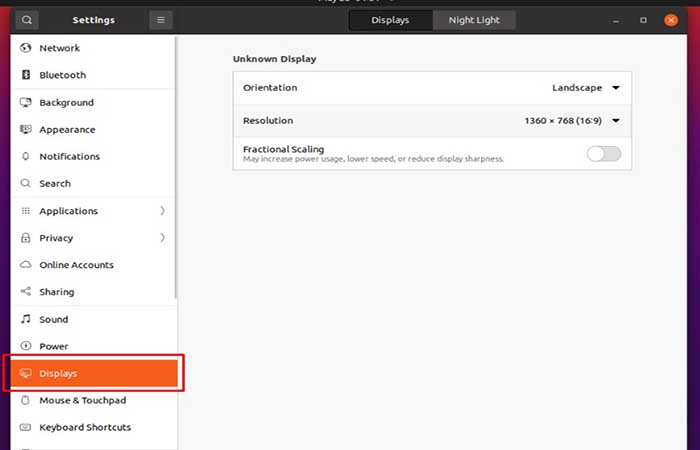Open the Network settings label
The image size is (700, 450).
tap(59, 48)
